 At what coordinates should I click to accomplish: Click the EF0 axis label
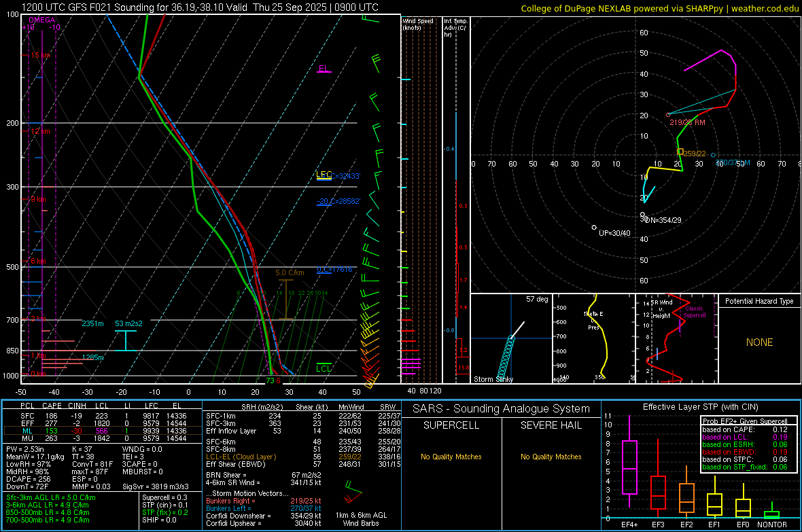point(743,525)
